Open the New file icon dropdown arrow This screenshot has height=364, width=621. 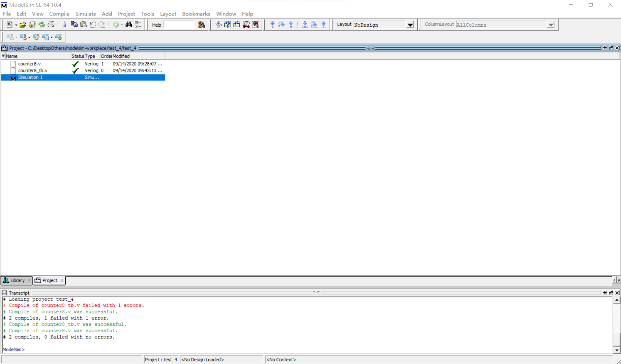click(16, 25)
